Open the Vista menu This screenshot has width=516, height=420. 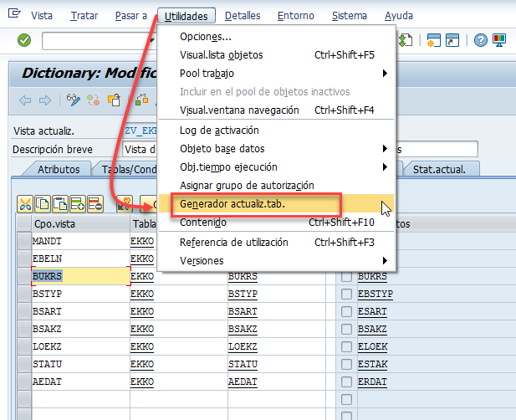click(x=42, y=15)
